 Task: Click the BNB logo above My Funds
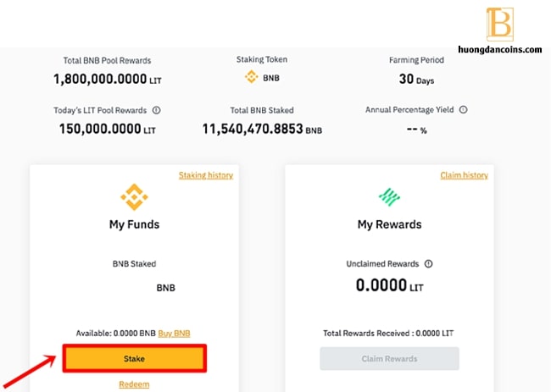pyautogui.click(x=134, y=197)
